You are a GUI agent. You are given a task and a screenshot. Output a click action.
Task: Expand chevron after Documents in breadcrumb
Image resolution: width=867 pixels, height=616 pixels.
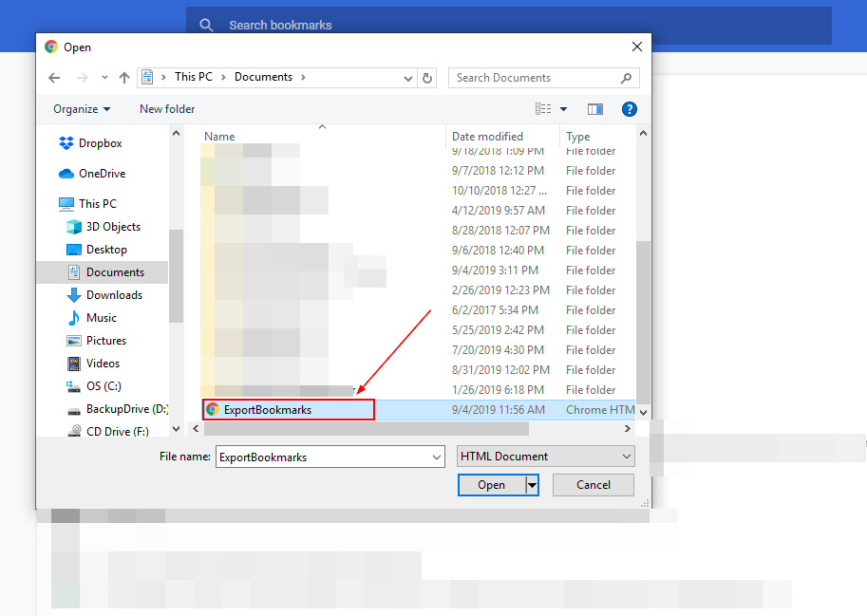[x=303, y=77]
